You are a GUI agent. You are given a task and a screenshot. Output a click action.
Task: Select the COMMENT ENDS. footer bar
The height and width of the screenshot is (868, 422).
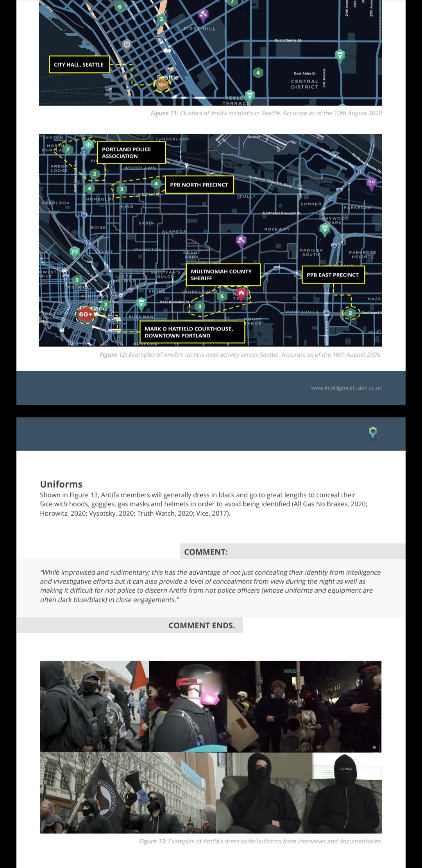[130, 625]
